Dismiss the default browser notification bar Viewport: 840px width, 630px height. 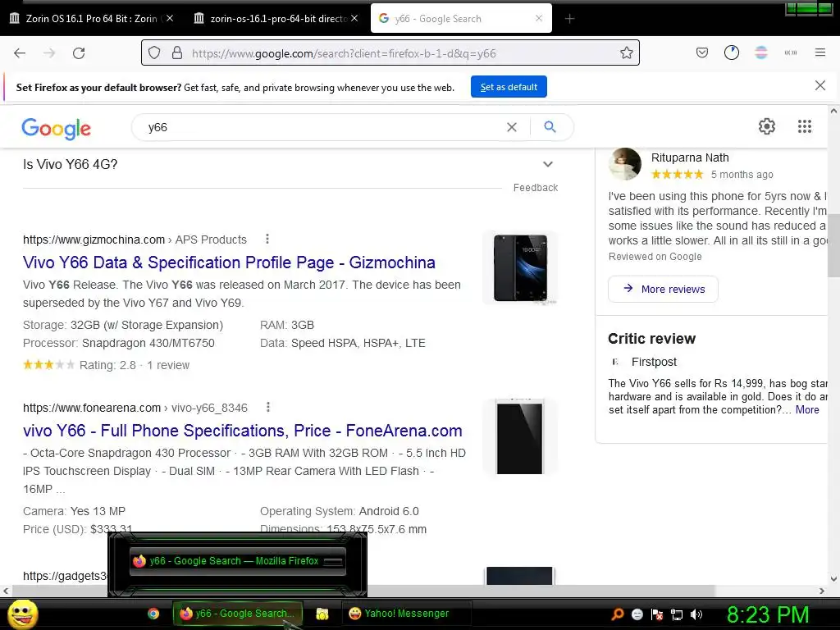(819, 85)
